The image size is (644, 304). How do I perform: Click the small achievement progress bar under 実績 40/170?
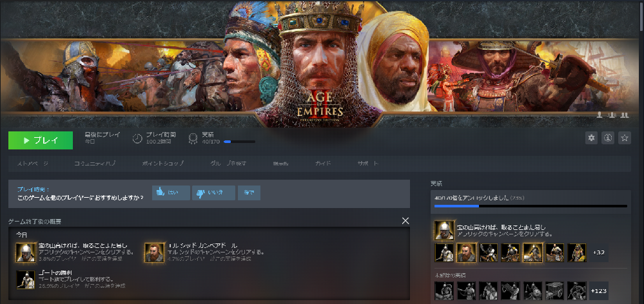[x=239, y=142]
